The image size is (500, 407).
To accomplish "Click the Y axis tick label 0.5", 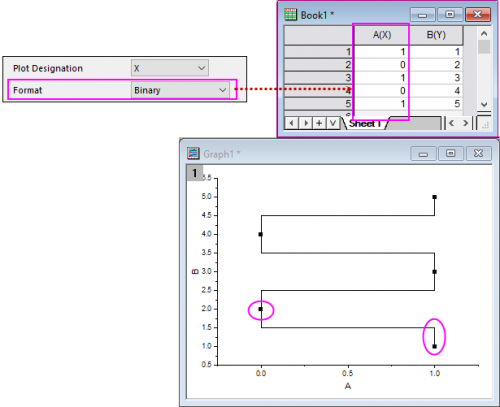I will tap(206, 365).
